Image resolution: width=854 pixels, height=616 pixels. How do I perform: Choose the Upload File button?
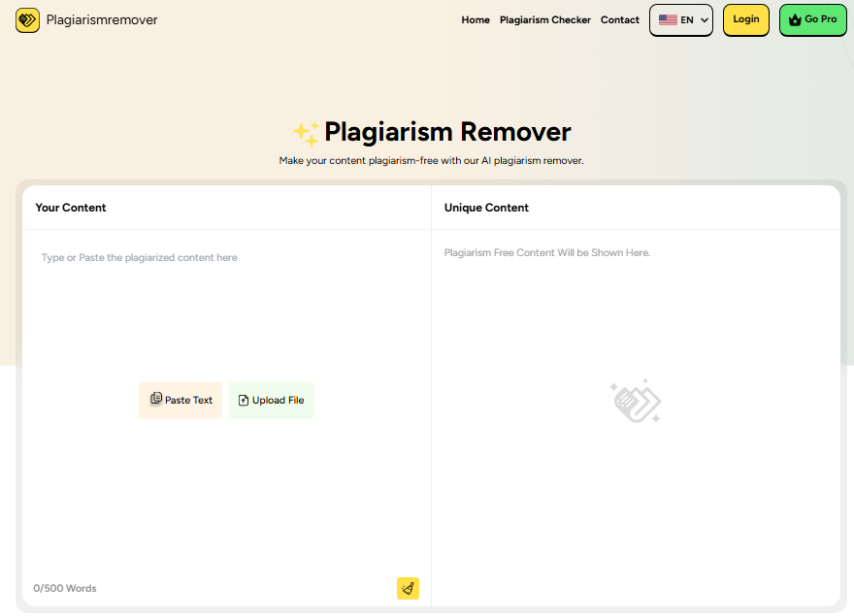pos(271,400)
